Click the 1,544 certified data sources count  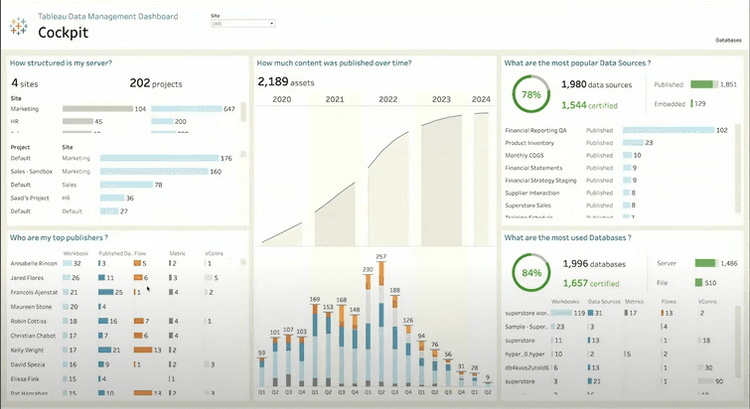pyautogui.click(x=589, y=105)
